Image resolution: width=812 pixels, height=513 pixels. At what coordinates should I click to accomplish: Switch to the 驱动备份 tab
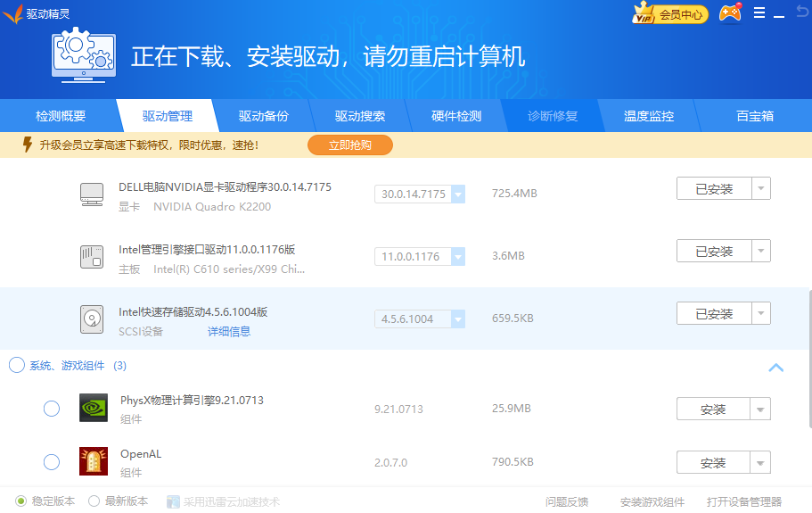point(264,116)
